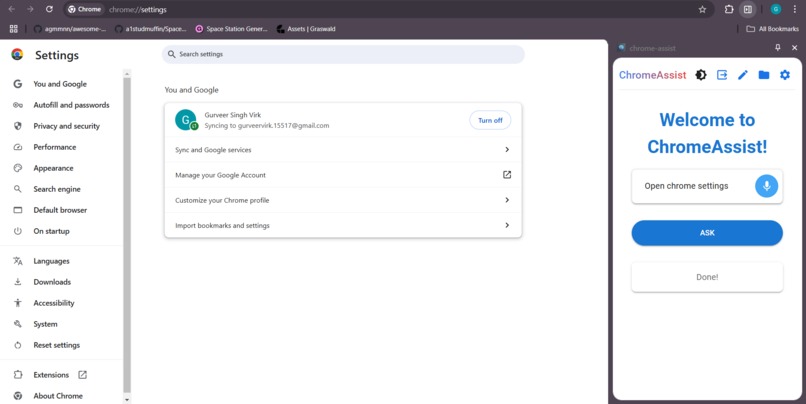Select You and Google in sidebar

tap(62, 84)
